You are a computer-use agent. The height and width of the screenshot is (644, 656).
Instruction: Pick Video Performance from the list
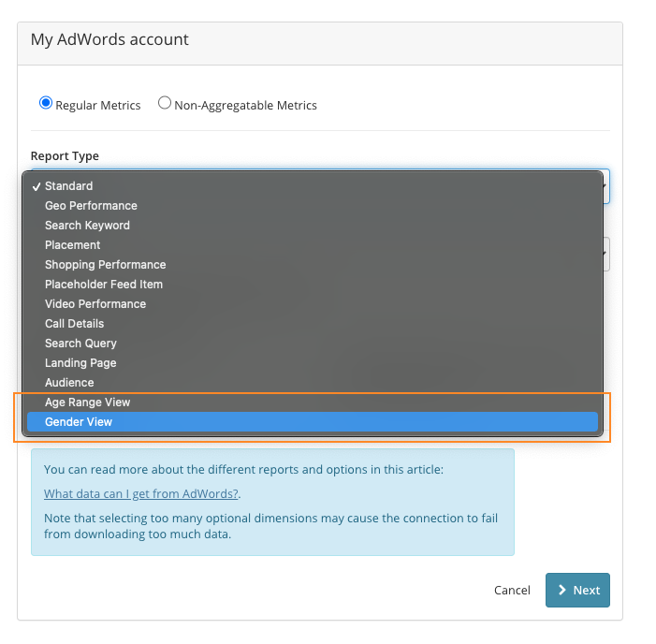click(313, 304)
